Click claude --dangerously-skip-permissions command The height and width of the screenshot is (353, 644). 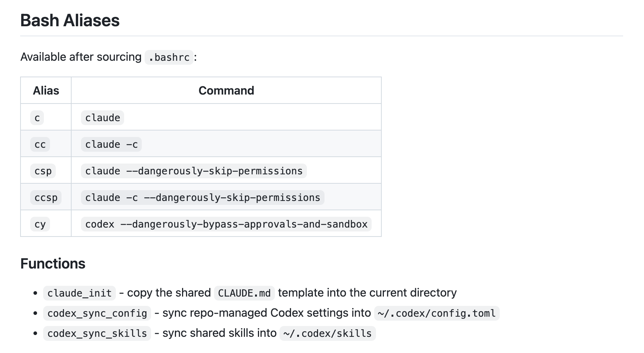coord(194,171)
